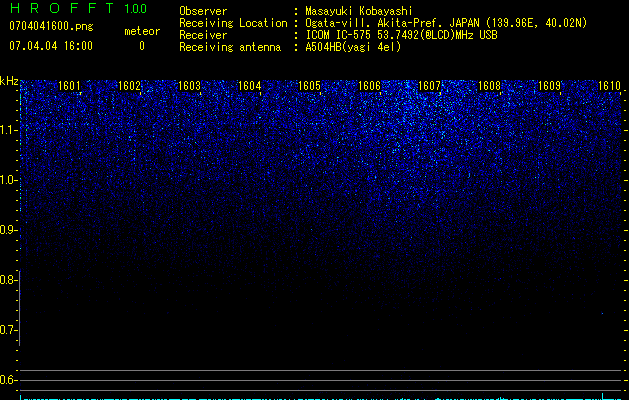Click the date stamp 07.04.04 16:00
Viewport: 629px width, 400px height.
[x=51, y=46]
